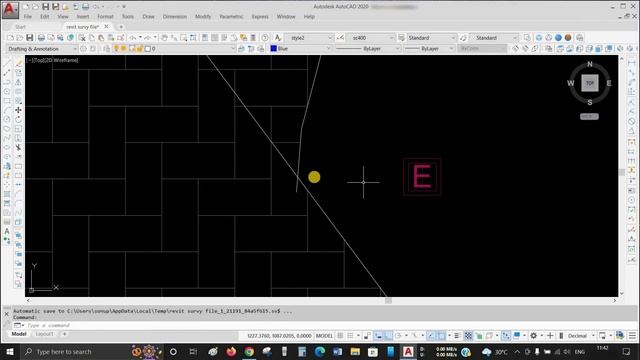The width and height of the screenshot is (640, 360).
Task: Click the Plot printer icon in the standard toolbar
Action: tap(41, 38)
